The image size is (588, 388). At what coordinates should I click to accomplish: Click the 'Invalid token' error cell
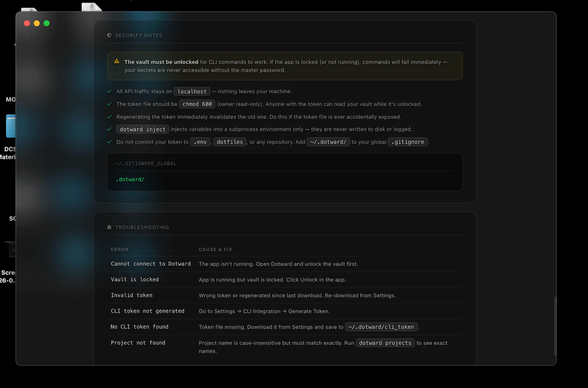tap(132, 295)
